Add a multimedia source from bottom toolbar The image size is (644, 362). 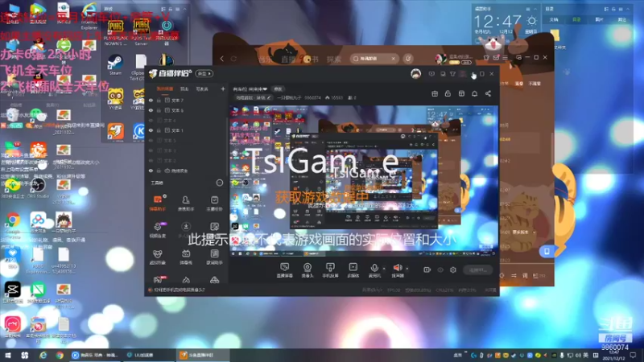(x=353, y=269)
